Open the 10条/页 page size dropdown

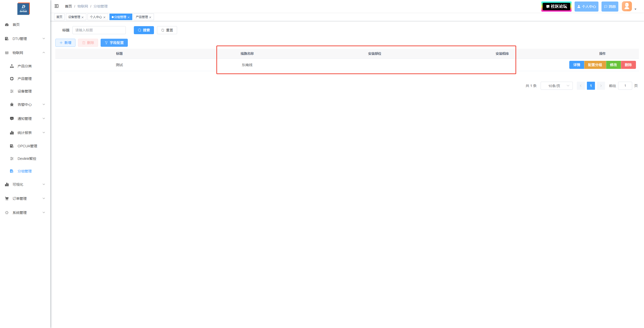(x=556, y=86)
